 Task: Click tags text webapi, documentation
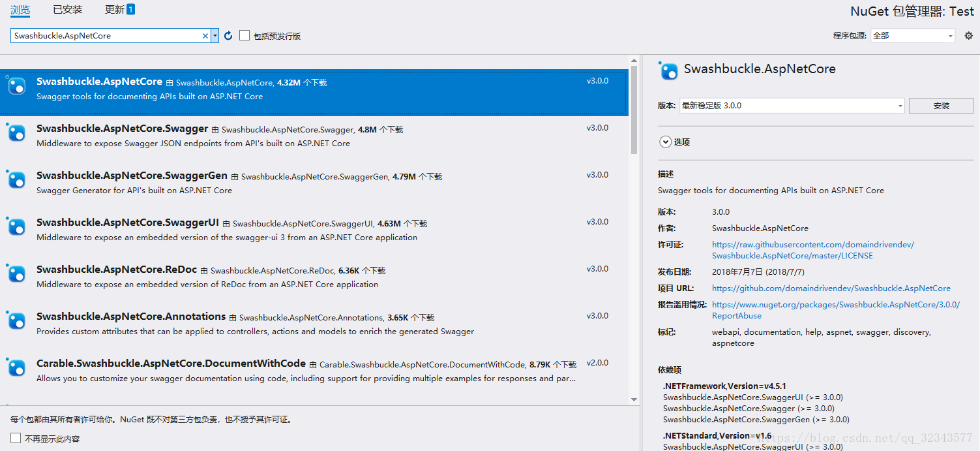tap(822, 337)
